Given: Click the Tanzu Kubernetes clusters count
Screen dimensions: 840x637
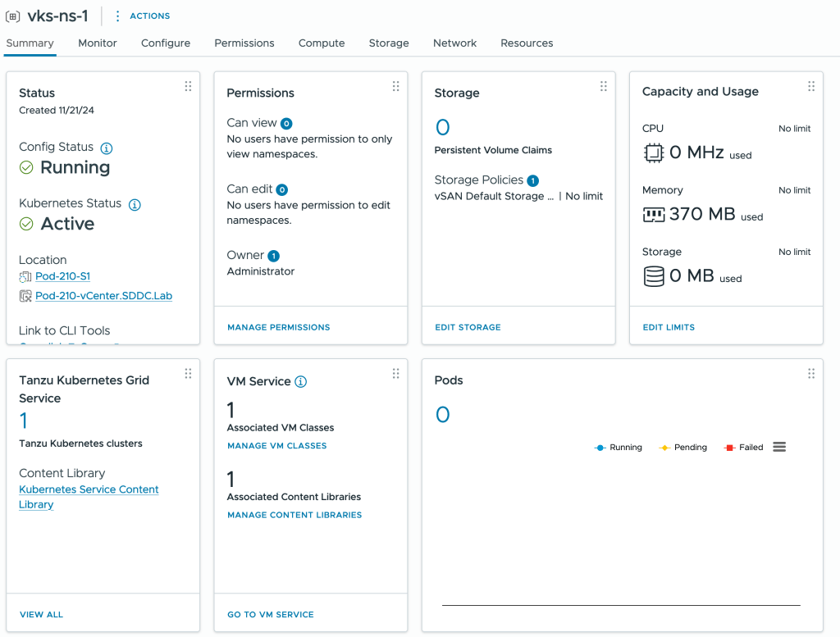Looking at the screenshot, I should 24,421.
